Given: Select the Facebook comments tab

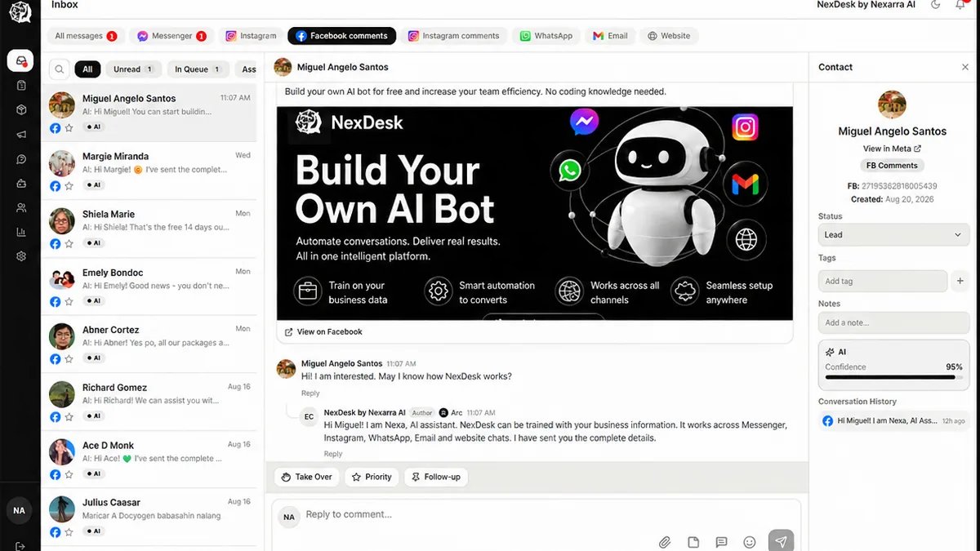Looking at the screenshot, I should click(341, 36).
